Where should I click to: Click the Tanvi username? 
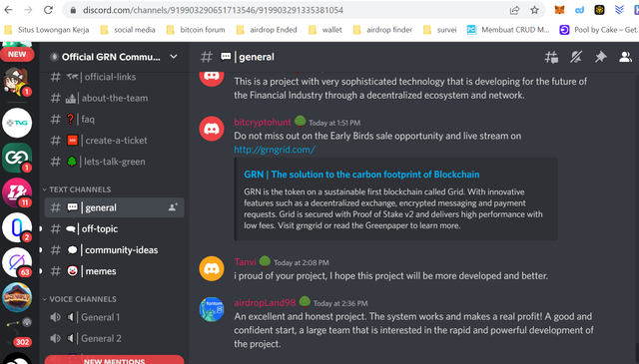(245, 262)
